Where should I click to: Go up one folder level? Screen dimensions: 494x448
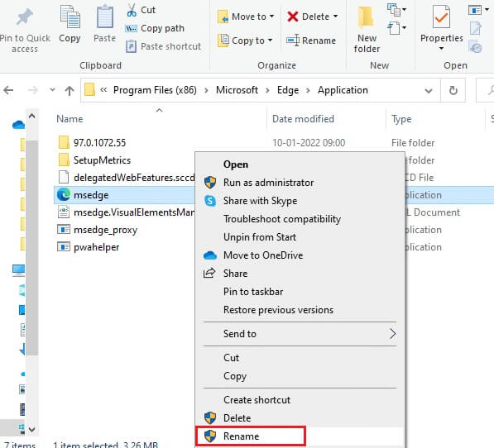click(70, 91)
